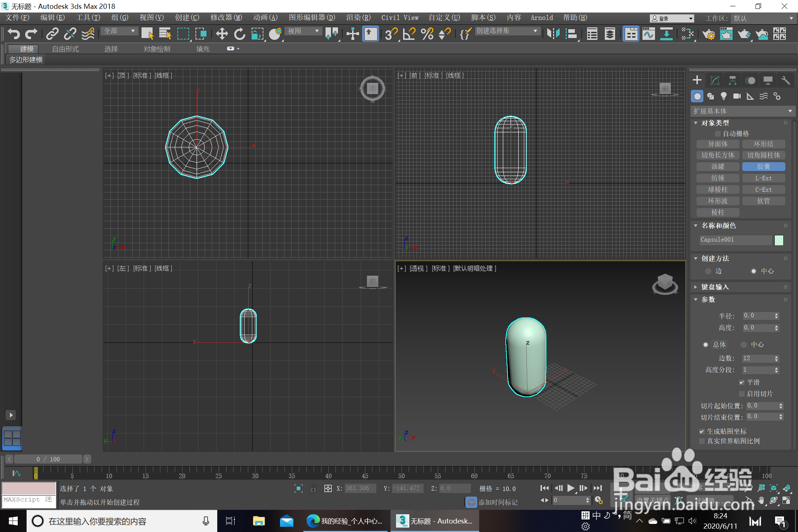
Task: Open the Capsule001 object color swatch
Action: (779, 240)
